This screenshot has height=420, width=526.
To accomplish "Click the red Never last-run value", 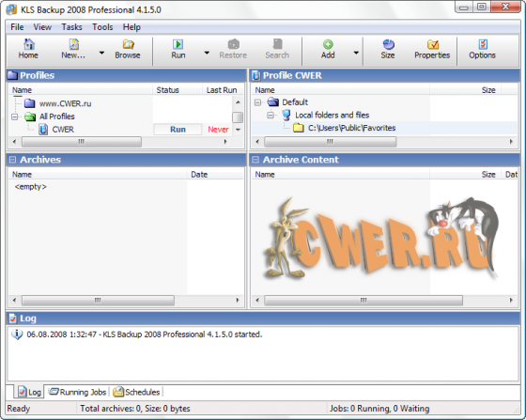I will 218,130.
